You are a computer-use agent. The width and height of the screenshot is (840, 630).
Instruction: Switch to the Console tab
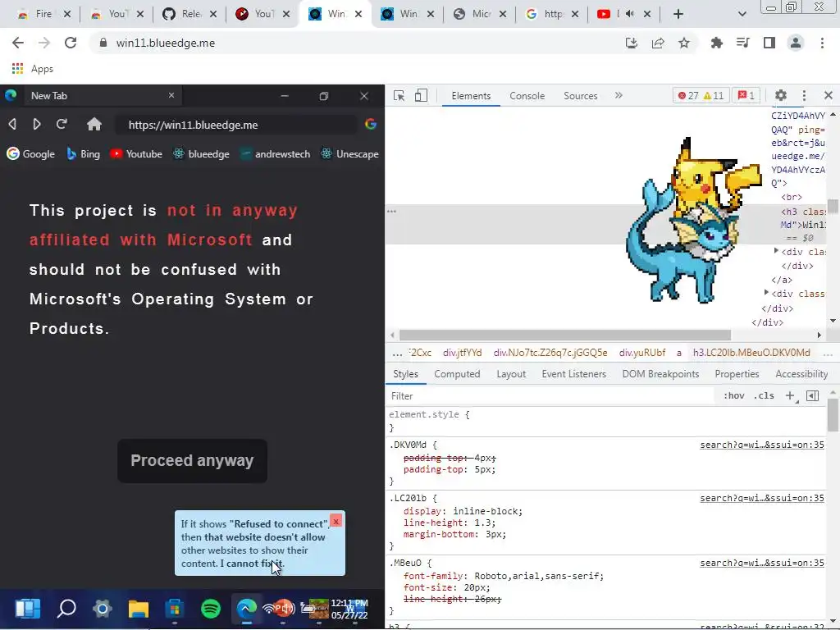click(x=527, y=96)
